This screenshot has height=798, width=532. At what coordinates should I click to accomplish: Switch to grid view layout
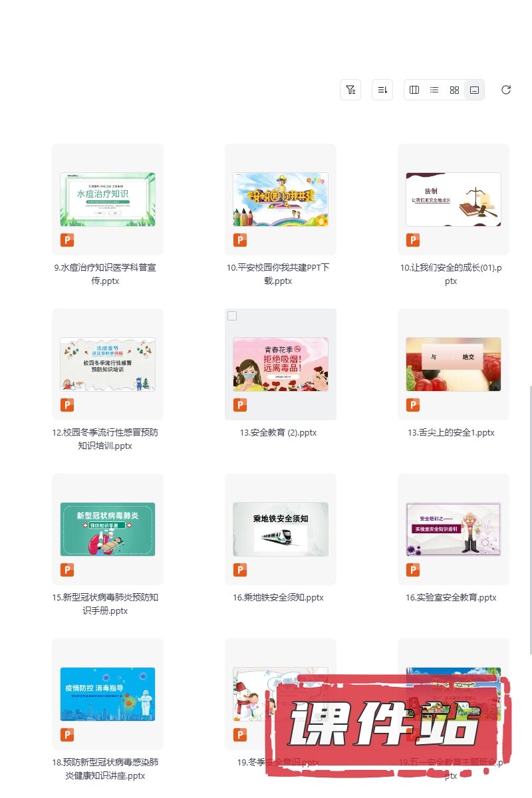click(x=454, y=90)
